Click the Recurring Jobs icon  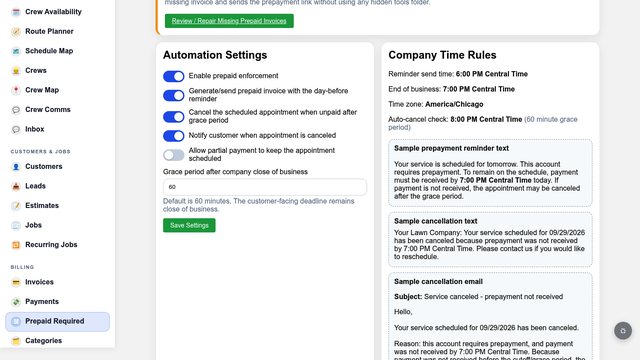[x=16, y=245]
